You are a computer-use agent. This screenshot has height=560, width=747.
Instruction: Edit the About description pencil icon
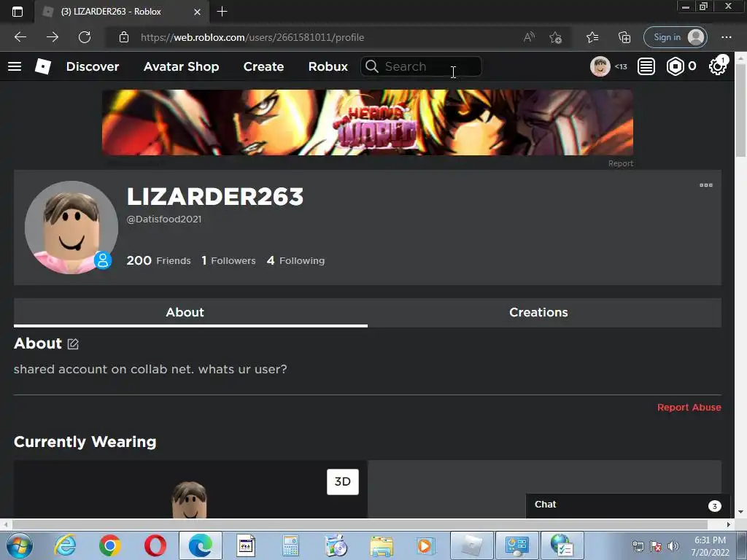point(73,344)
